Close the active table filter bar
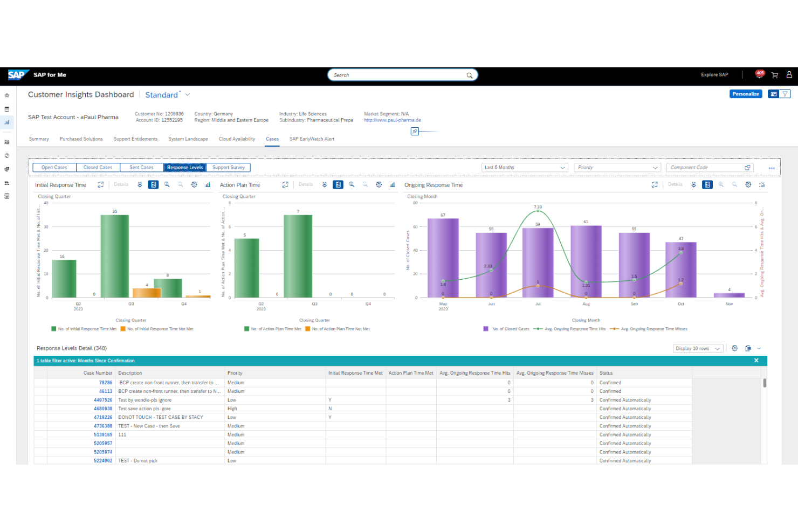The image size is (798, 532). click(x=756, y=361)
